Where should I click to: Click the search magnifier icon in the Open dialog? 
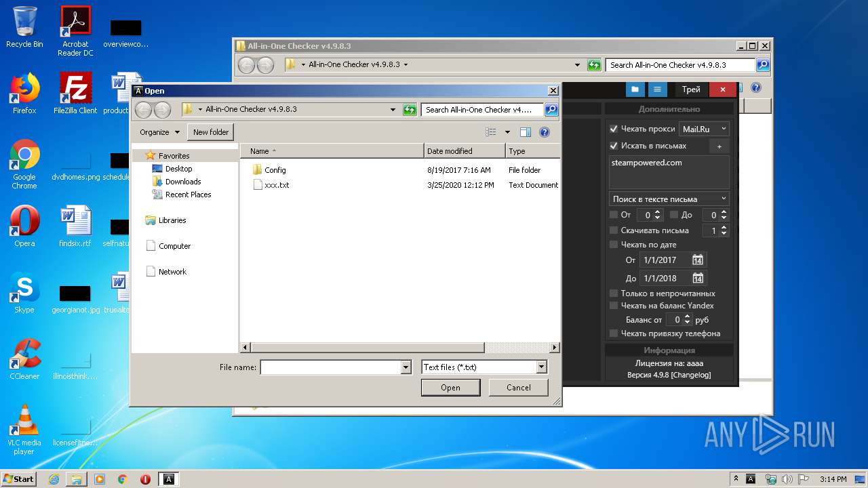click(x=551, y=109)
